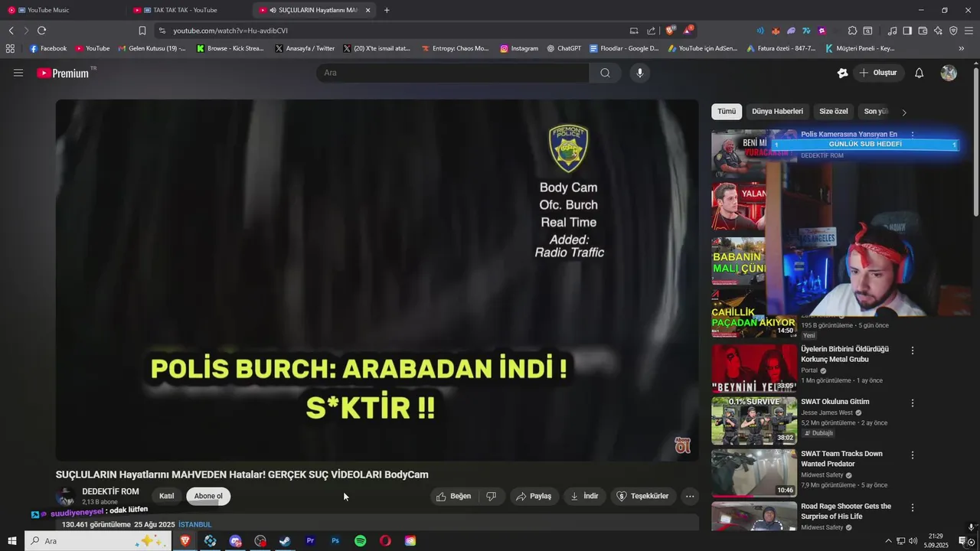
Task: Open Premiere Pro from the taskbar
Action: [x=310, y=541]
